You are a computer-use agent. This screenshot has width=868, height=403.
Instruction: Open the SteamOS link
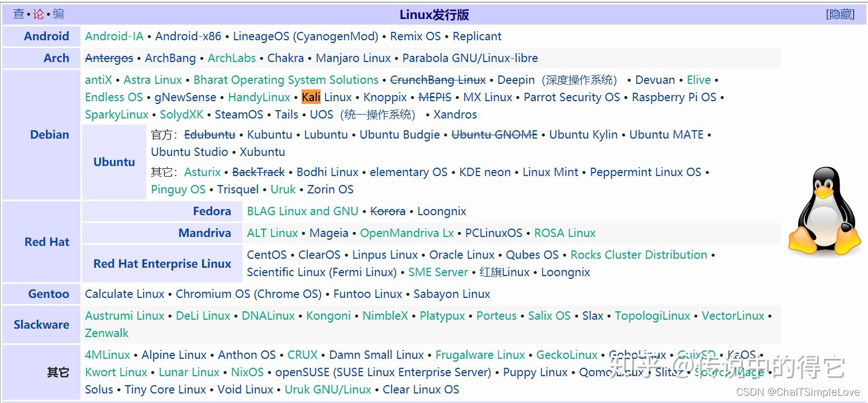(239, 115)
